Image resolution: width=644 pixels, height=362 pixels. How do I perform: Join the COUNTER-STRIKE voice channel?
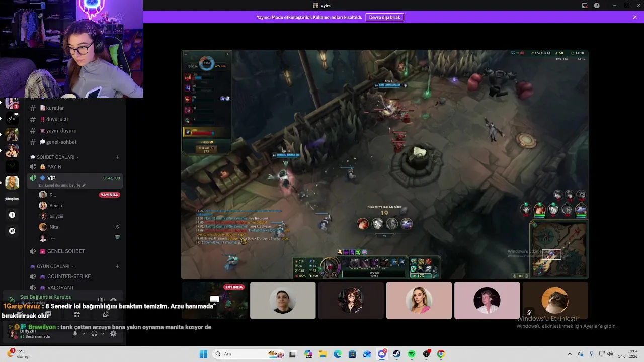[75, 276]
